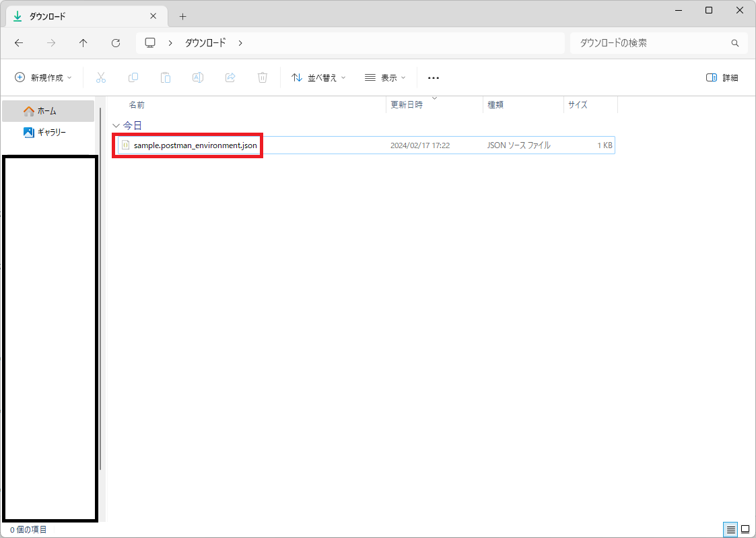Refresh the current folder view
Image resolution: width=756 pixels, height=538 pixels.
(116, 43)
